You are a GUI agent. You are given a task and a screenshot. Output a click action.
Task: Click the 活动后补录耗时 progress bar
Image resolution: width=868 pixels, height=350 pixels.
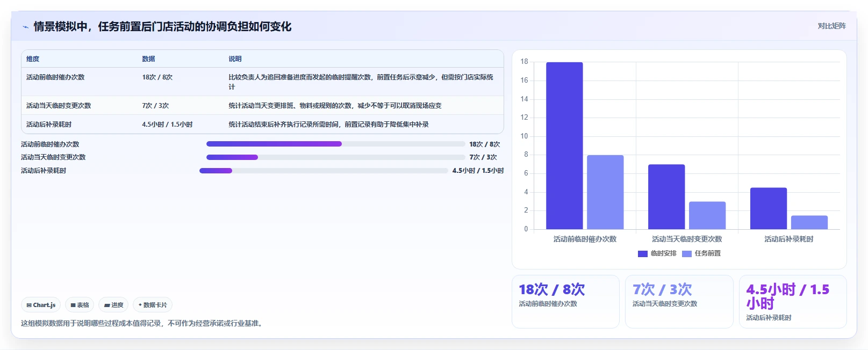(324, 171)
